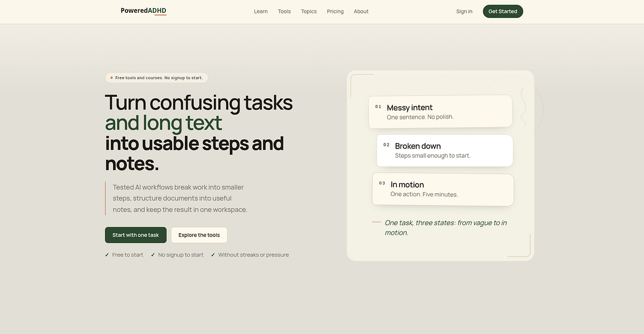Image resolution: width=644 pixels, height=334 pixels.
Task: Click the 01 number on Messy intent card
Action: [x=378, y=107]
